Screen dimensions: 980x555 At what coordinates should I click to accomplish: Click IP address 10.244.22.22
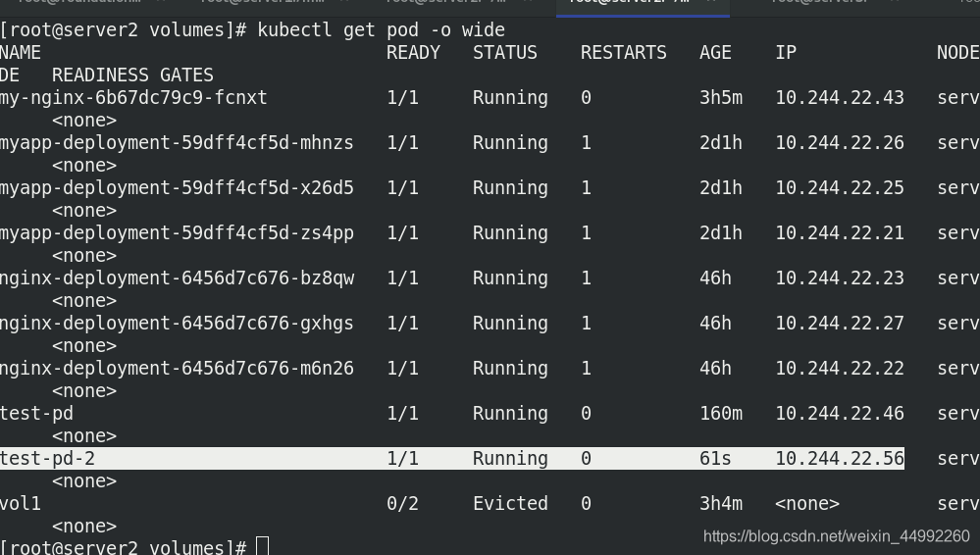[840, 368]
